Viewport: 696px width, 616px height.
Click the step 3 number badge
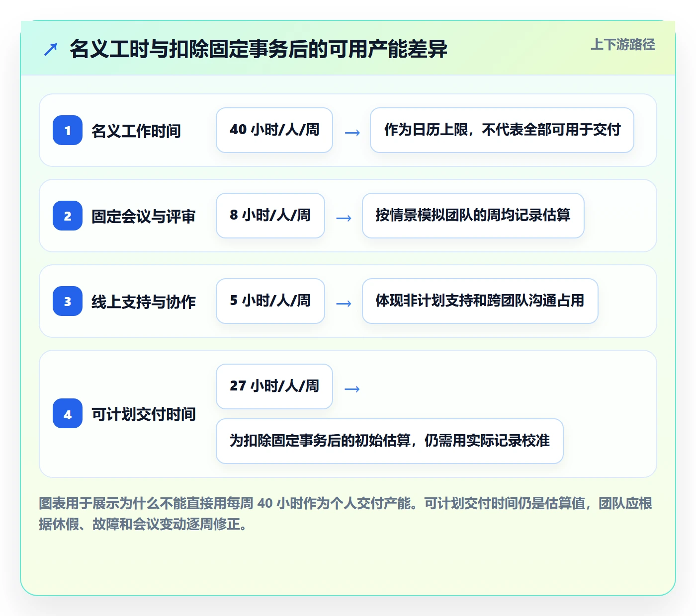[x=68, y=301]
